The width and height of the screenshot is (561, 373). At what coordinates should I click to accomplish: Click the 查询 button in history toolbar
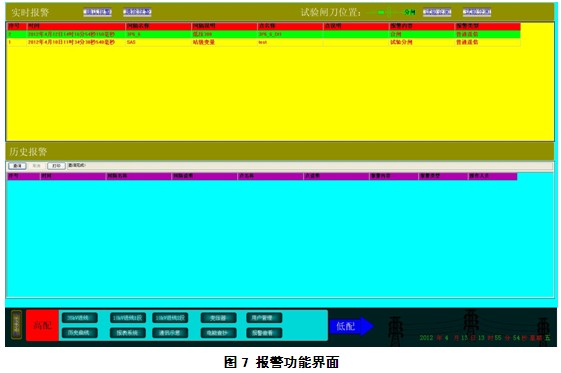pos(17,166)
